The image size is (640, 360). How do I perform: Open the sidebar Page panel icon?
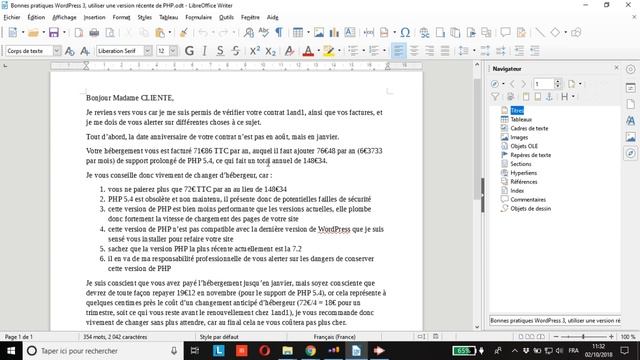pos(631,104)
